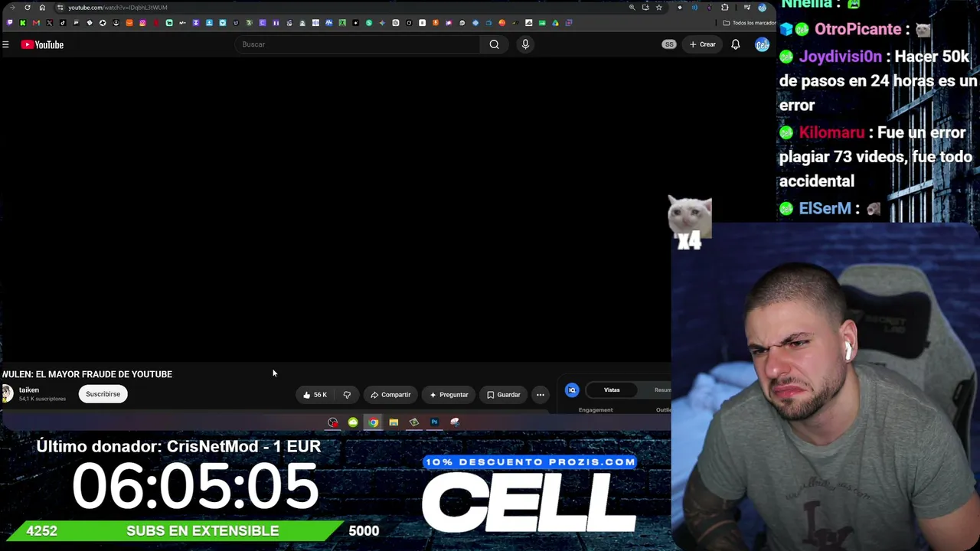980x551 pixels.
Task: Click the magnifier search button
Action: 495,44
